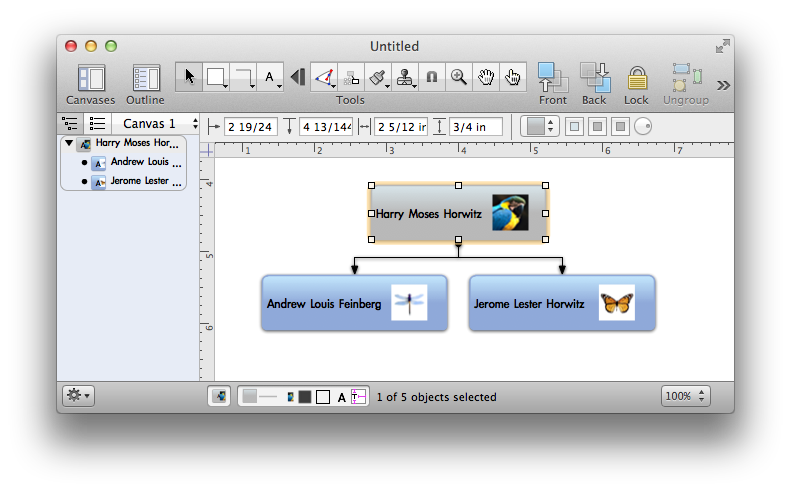Activate the Line connector tool

click(x=243, y=77)
